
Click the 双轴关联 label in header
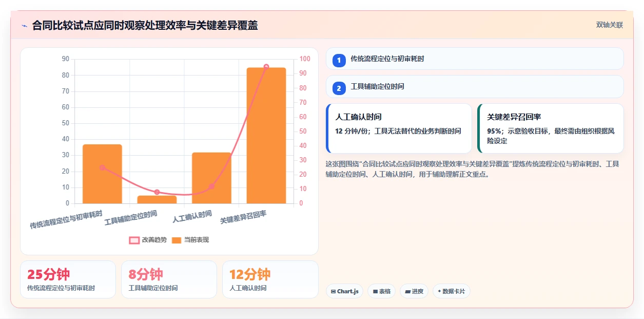point(610,25)
